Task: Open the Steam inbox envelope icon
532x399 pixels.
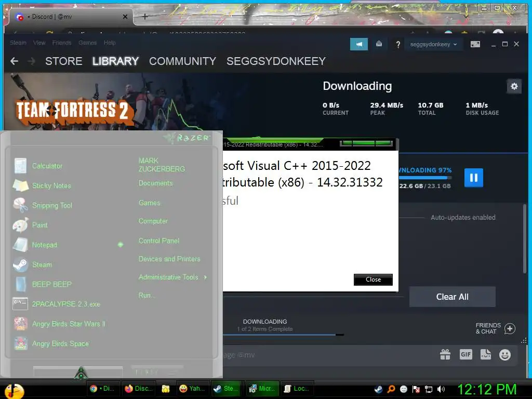Action: point(379,44)
